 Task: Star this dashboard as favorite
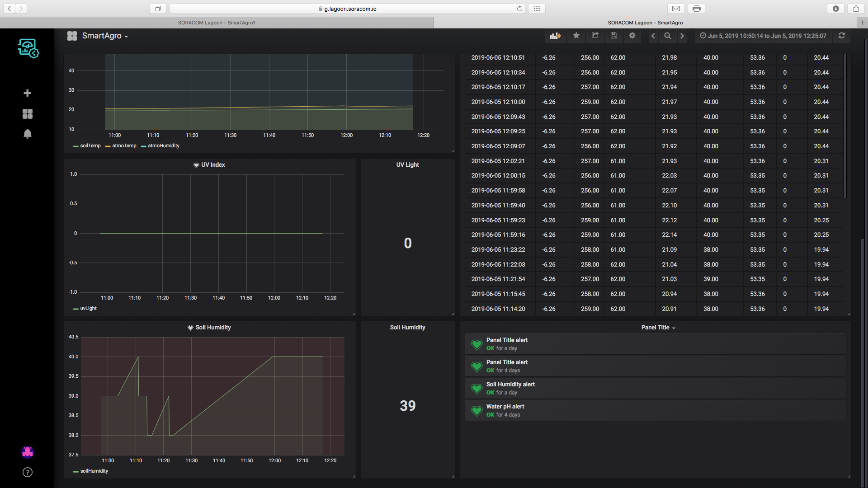[576, 36]
